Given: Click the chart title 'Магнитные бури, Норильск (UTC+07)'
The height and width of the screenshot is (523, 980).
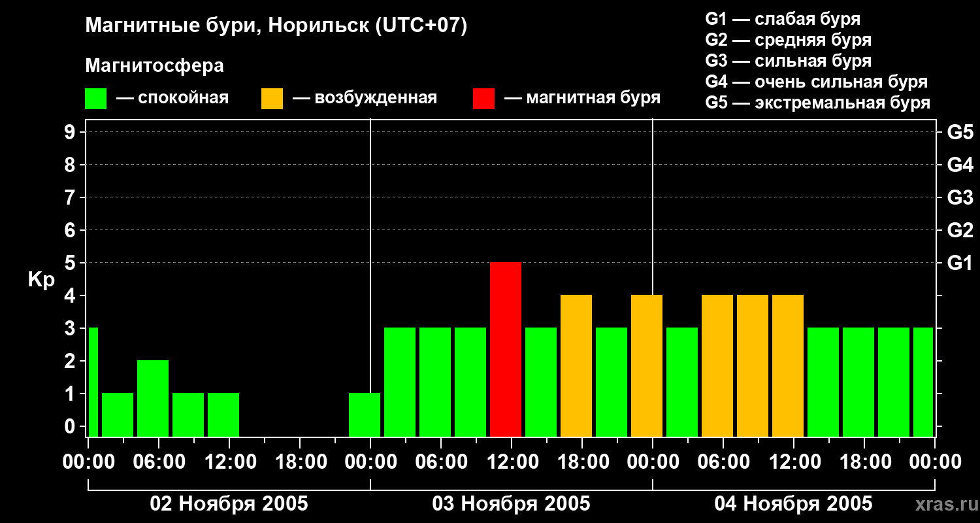Looking at the screenshot, I should point(276,27).
